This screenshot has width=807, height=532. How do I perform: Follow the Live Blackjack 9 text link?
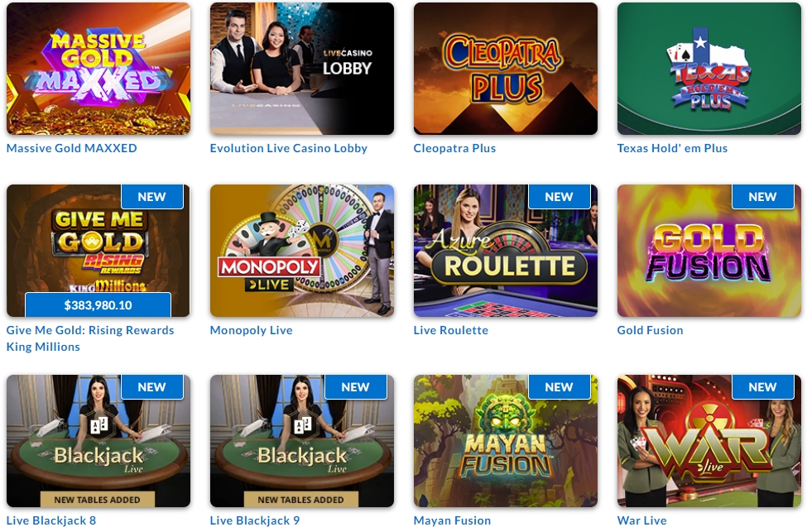click(x=255, y=520)
